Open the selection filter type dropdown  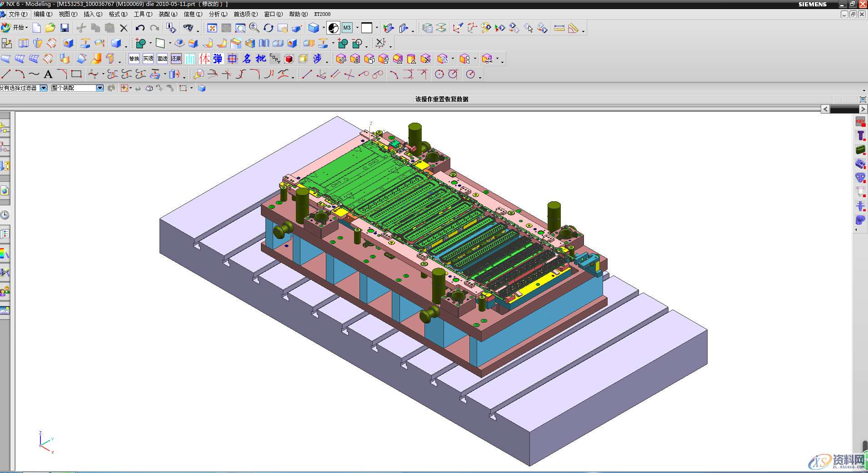(x=44, y=88)
